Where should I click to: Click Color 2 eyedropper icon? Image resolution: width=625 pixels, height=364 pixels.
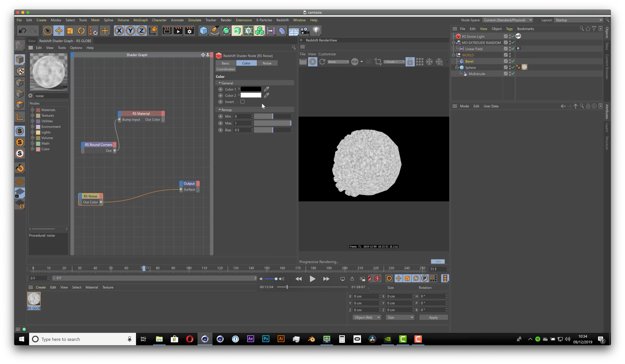coord(267,95)
